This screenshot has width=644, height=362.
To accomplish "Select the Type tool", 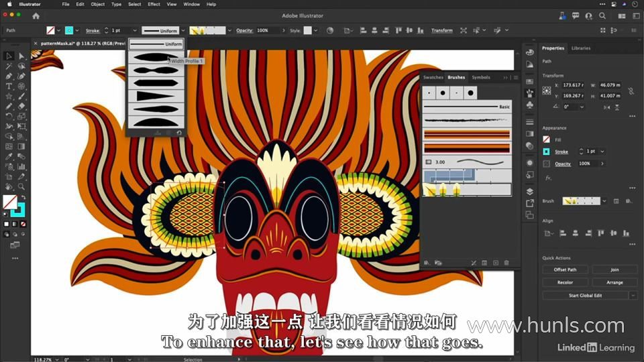I will pos(9,86).
